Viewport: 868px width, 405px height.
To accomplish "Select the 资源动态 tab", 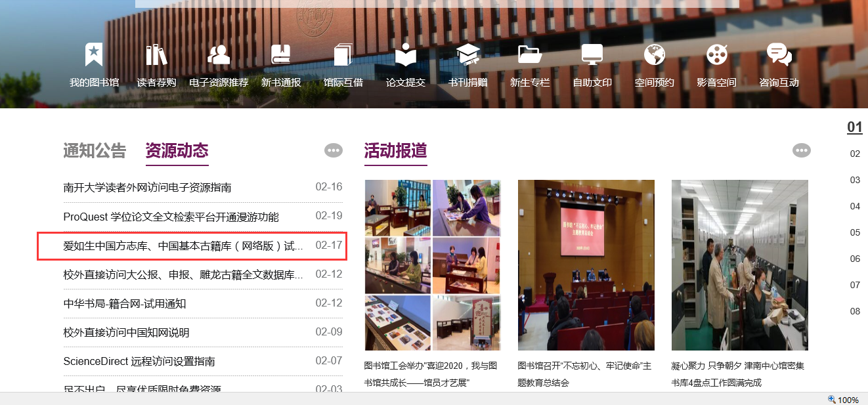I will click(177, 151).
